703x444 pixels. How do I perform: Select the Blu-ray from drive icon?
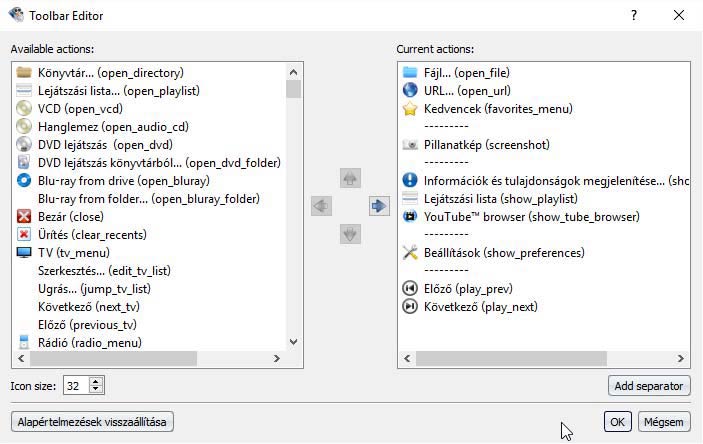[x=24, y=180]
